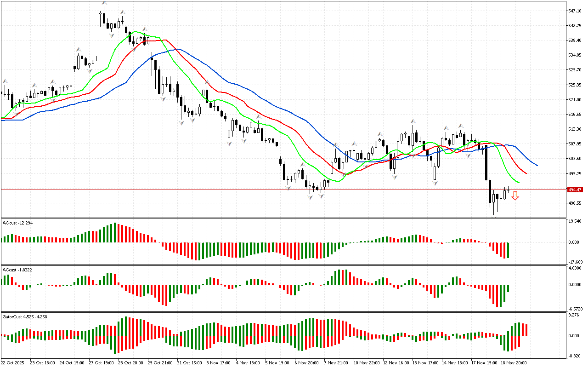The image size is (588, 368).
Task: Click the GatorCust indicator label
Action: point(24,316)
